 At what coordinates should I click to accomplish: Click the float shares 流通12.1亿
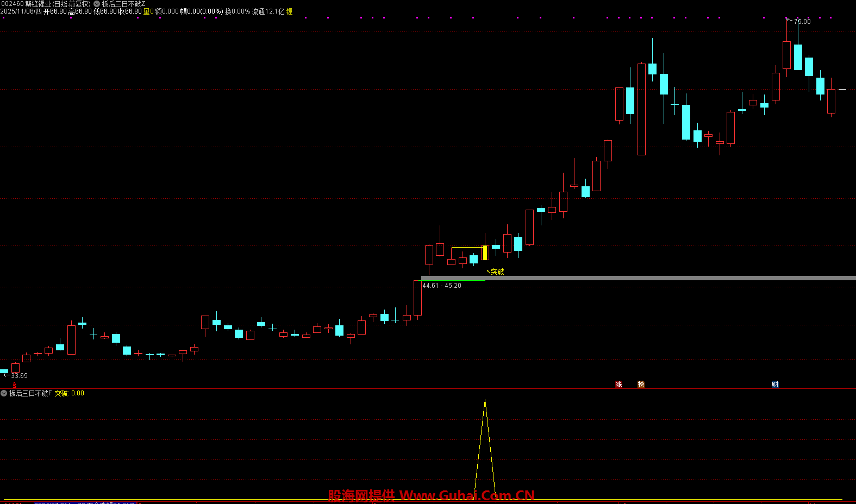tap(268, 11)
